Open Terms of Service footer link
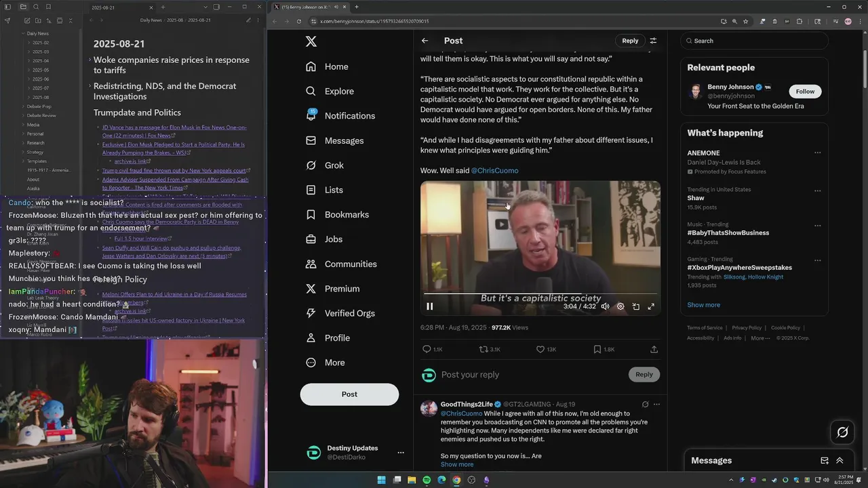This screenshot has height=488, width=868. click(705, 328)
